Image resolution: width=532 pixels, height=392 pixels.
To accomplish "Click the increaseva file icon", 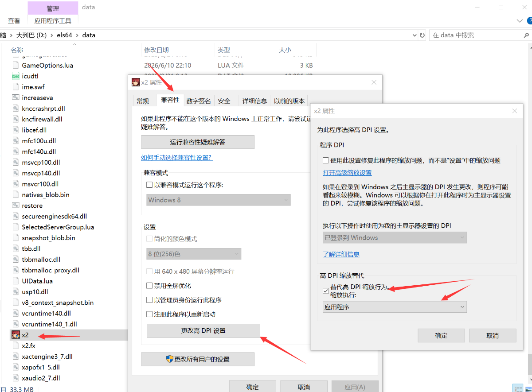I will 15,97.
